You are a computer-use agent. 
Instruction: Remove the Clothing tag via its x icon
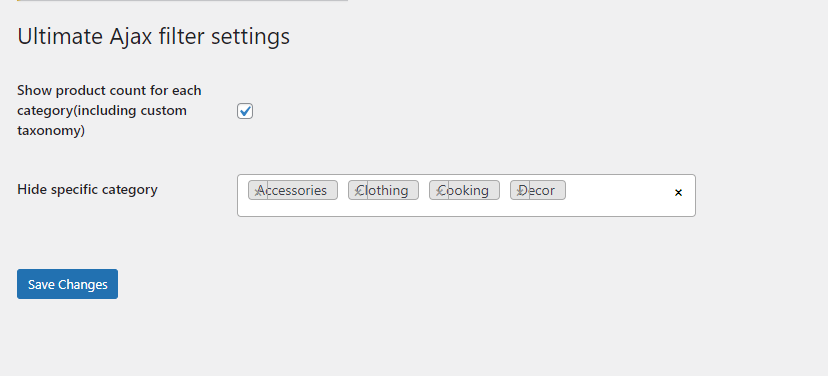[x=358, y=191]
